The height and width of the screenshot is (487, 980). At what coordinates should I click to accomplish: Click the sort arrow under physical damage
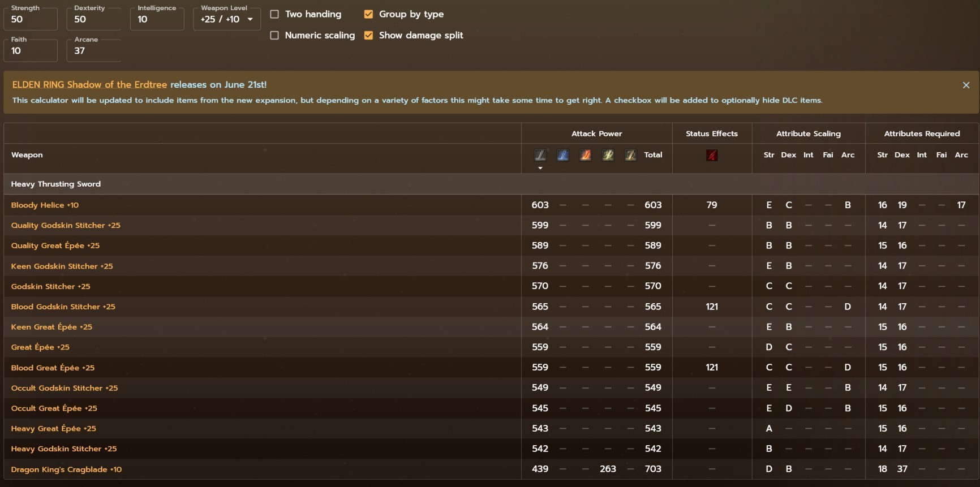540,168
